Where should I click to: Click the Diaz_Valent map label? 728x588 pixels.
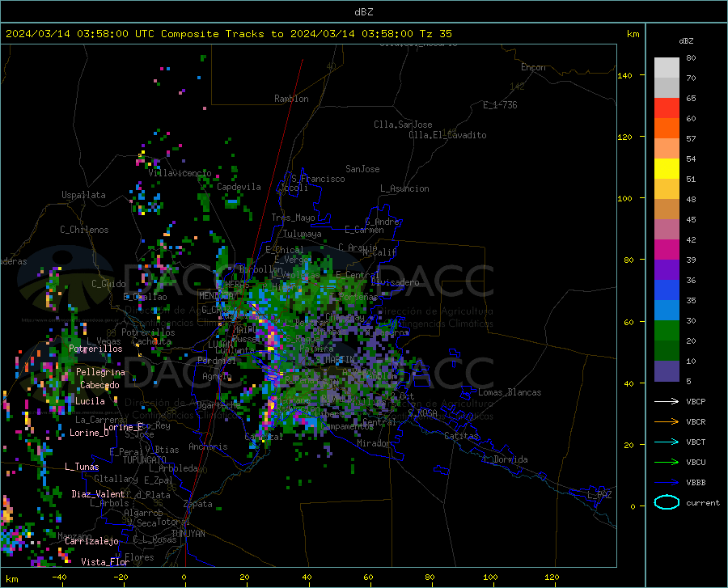click(x=98, y=494)
